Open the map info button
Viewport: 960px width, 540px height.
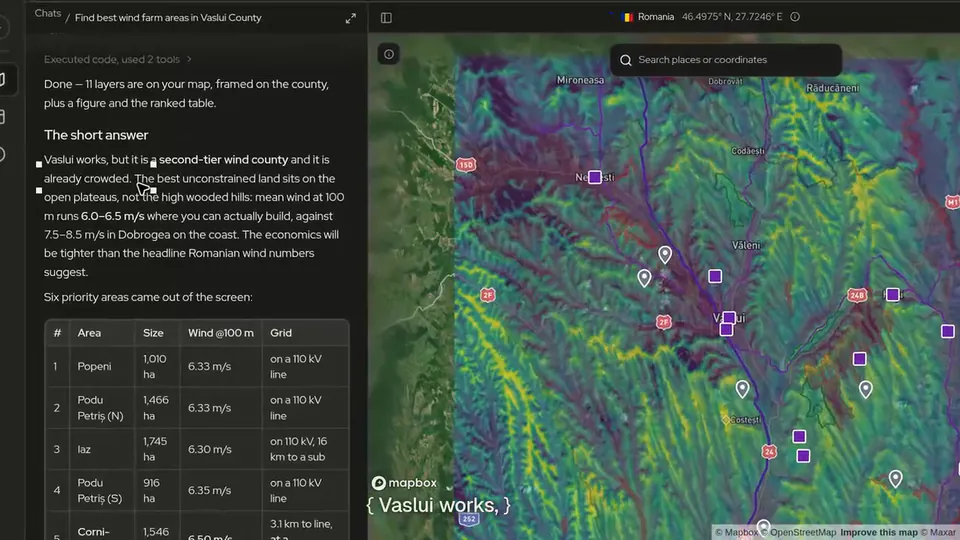coord(389,54)
